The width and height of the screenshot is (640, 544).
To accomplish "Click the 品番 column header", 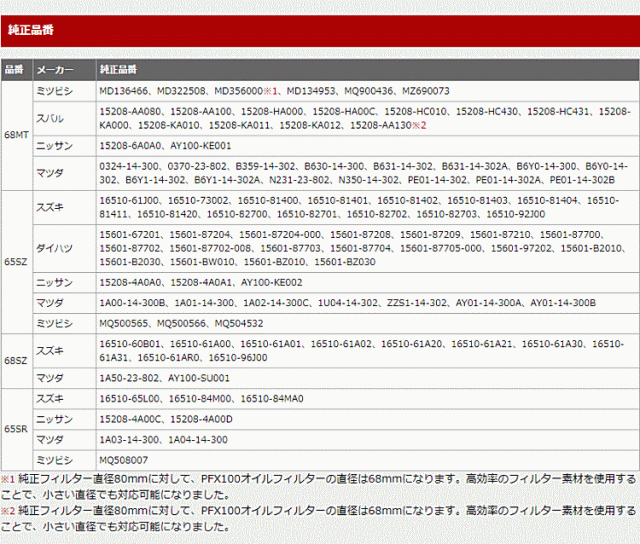I will tap(16, 70).
